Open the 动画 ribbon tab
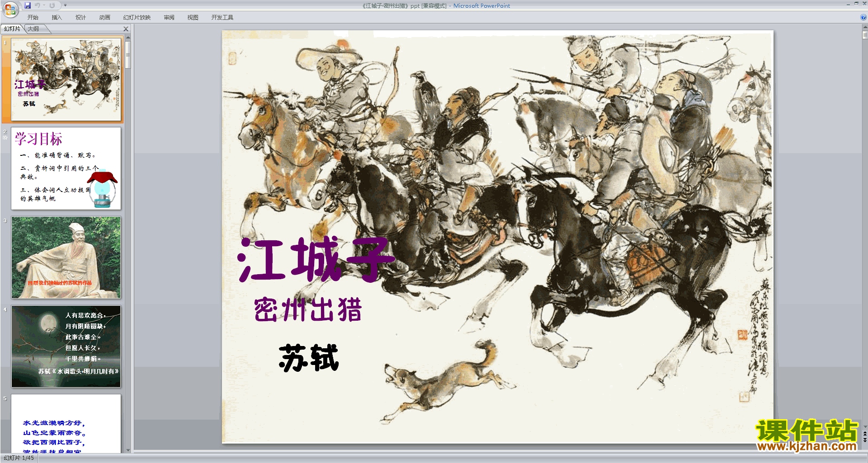 (x=104, y=18)
